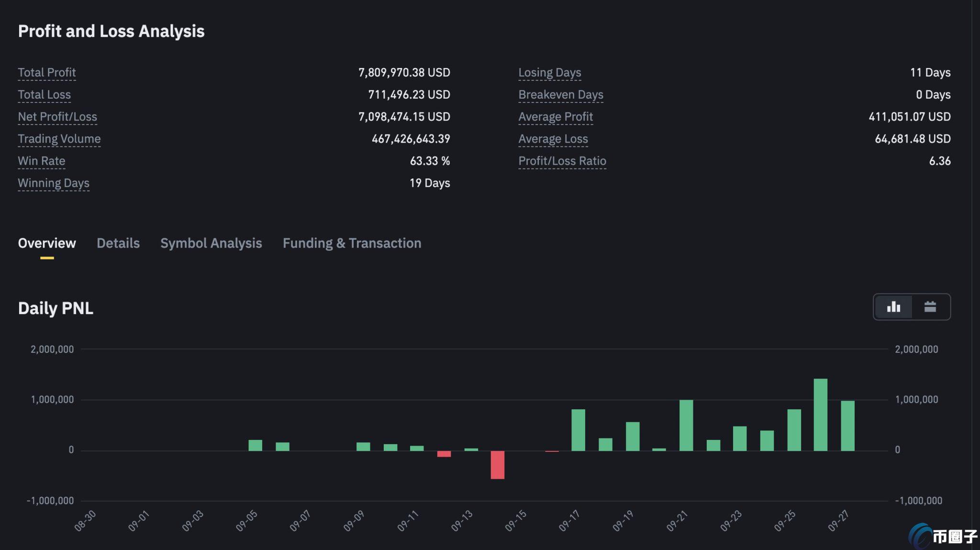Switch to bar chart view of Daily PNL
This screenshot has width=980, height=550.
[x=893, y=307]
